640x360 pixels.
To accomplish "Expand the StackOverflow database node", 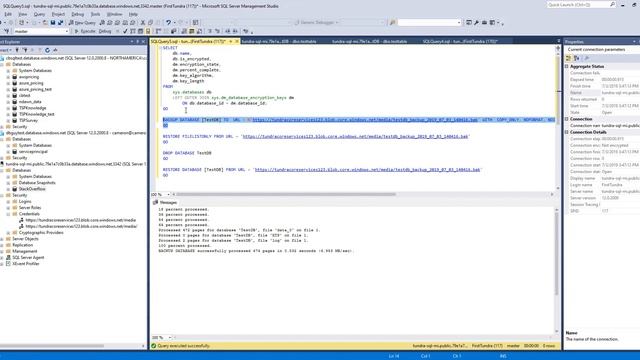I will 8,189.
